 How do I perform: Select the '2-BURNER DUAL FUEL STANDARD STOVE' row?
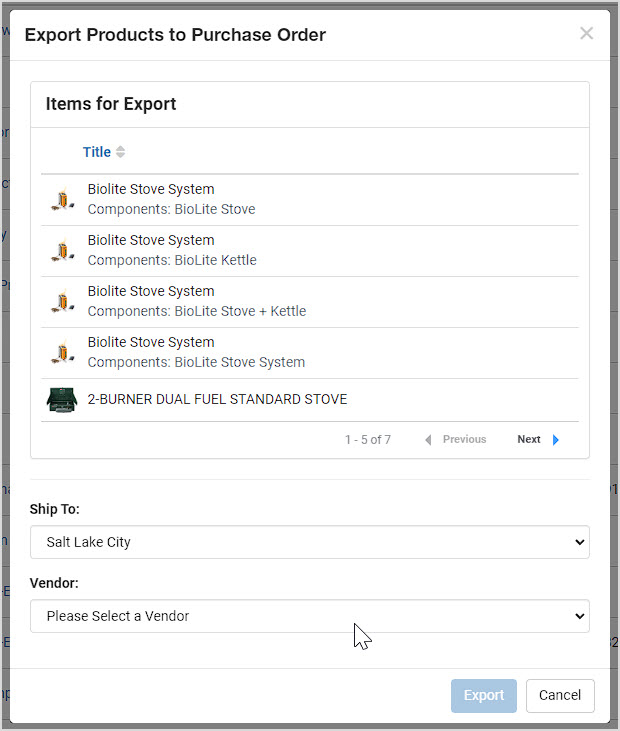click(310, 400)
